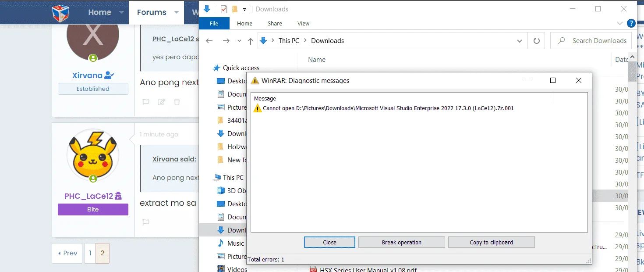Image resolution: width=644 pixels, height=272 pixels.
Task: Expand the address bar history dropdown
Action: click(520, 41)
